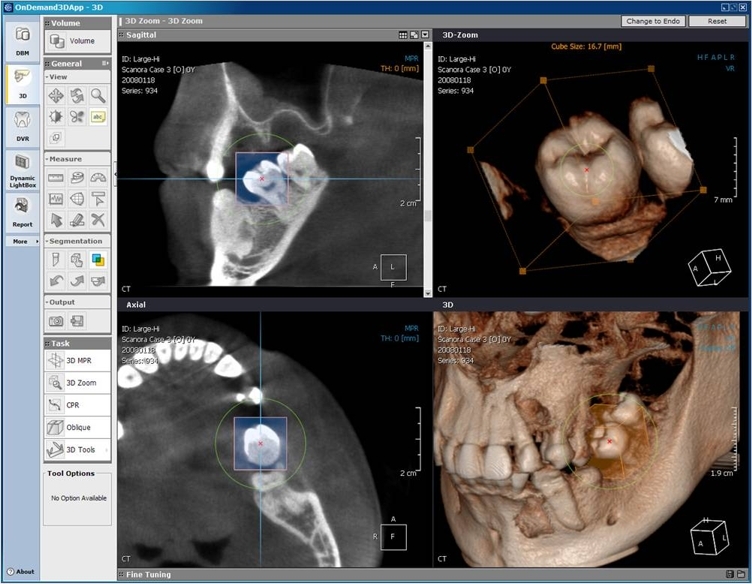Open the Oblique task
This screenshot has width=752, height=584.
77,427
